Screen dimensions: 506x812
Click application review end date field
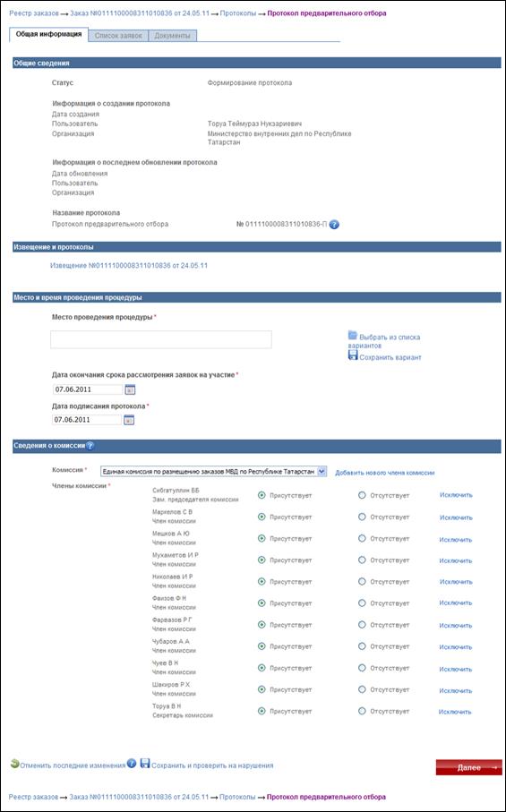[88, 389]
